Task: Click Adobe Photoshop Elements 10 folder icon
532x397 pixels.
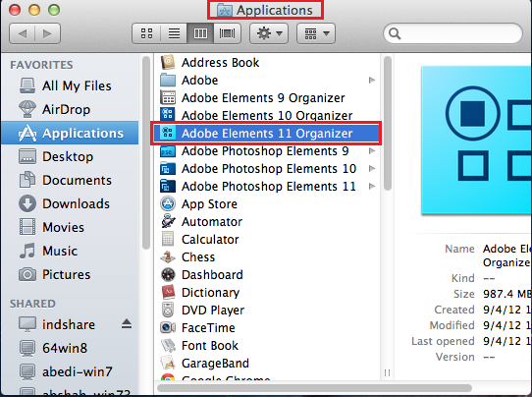Action: coord(168,168)
